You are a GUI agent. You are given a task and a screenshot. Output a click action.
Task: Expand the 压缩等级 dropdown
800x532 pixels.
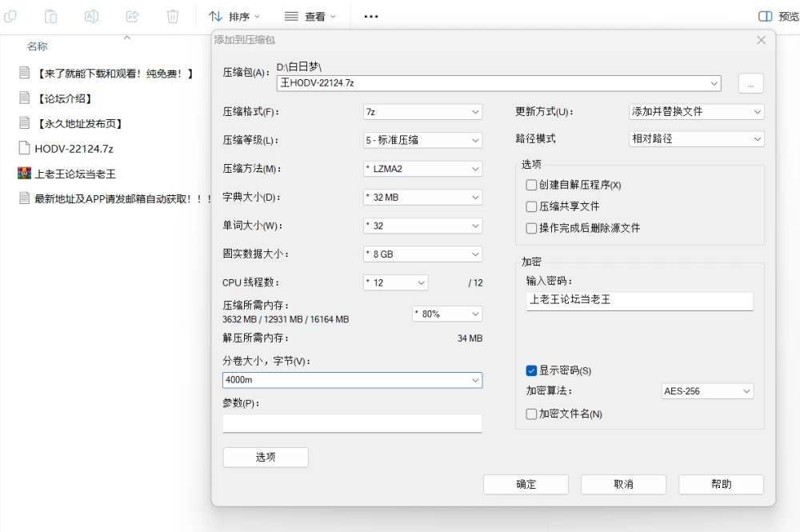point(422,140)
